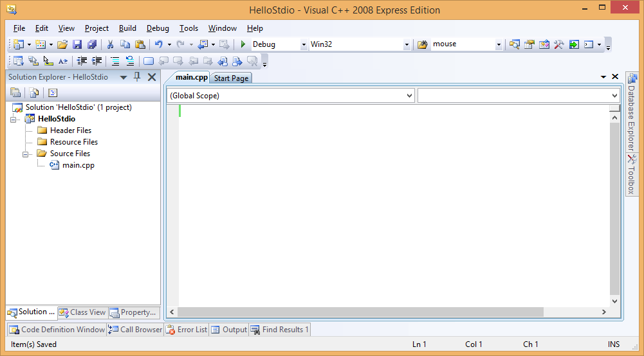The width and height of the screenshot is (644, 356).
Task: Click the Display Object Member List icon
Action: (x=19, y=61)
